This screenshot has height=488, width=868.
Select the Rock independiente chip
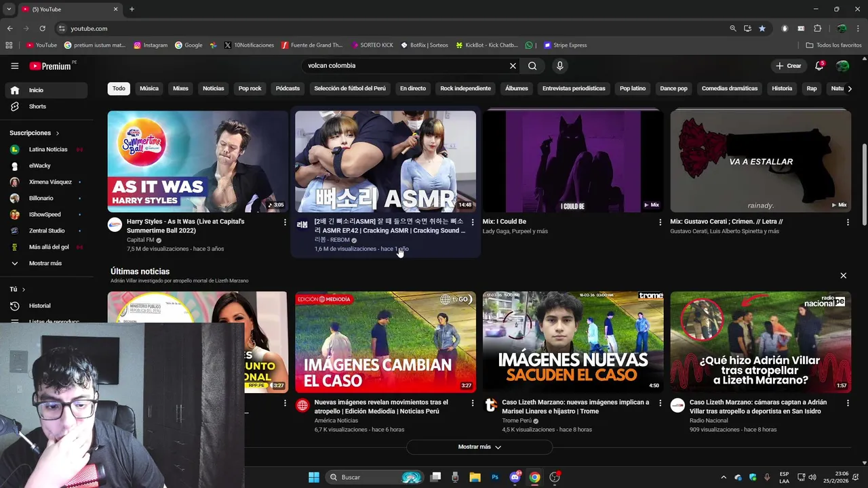(x=465, y=89)
